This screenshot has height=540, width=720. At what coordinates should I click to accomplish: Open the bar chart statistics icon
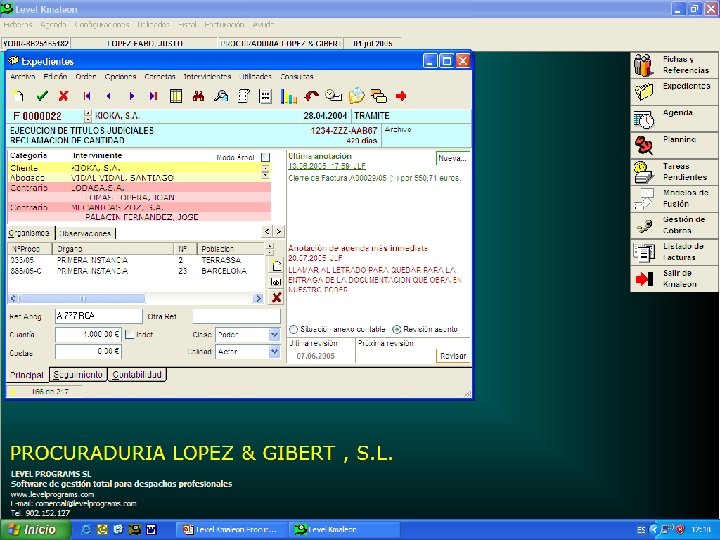(289, 96)
